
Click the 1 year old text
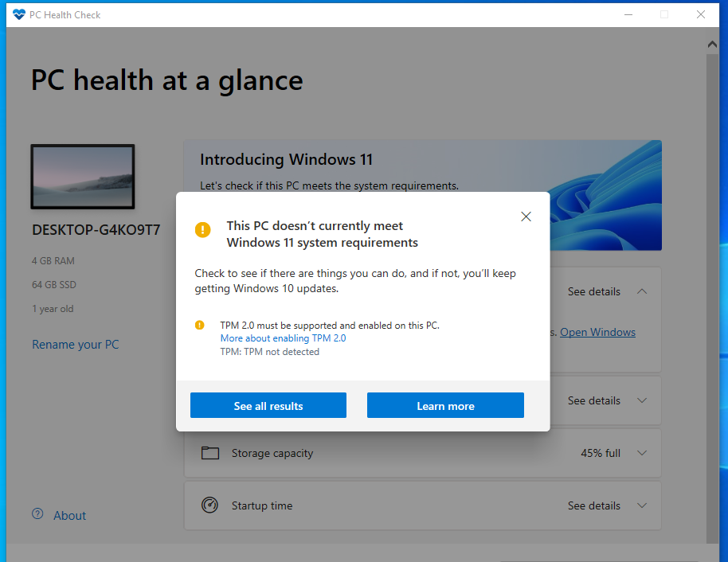(x=53, y=309)
